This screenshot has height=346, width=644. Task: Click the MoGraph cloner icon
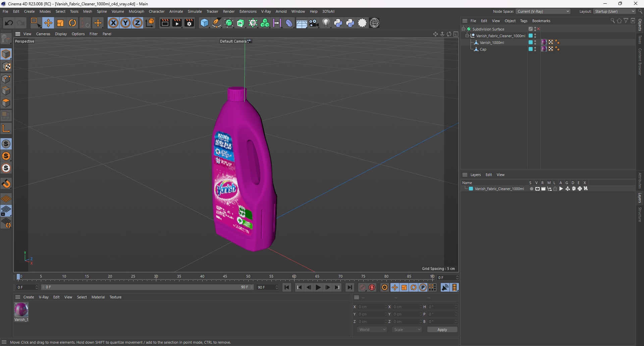click(x=265, y=23)
